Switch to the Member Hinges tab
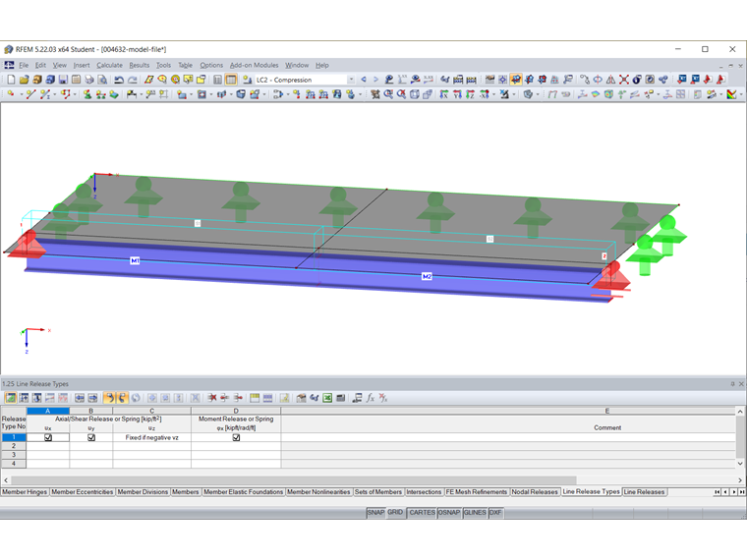This screenshot has height=560, width=747. [x=25, y=492]
